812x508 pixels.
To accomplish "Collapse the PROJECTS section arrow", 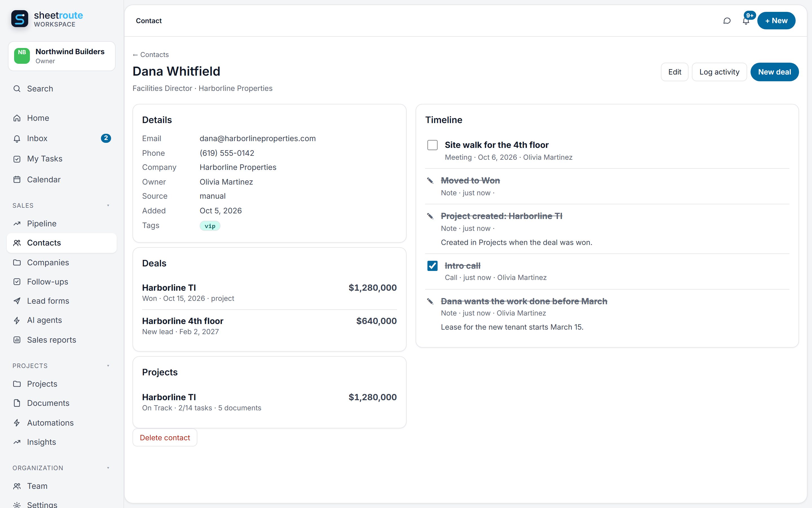I will point(108,365).
